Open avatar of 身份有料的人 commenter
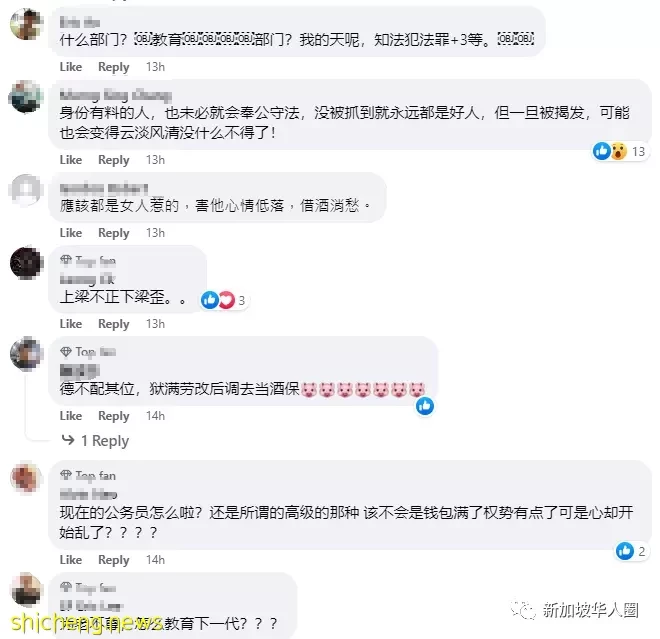660x639 pixels. coord(26,96)
